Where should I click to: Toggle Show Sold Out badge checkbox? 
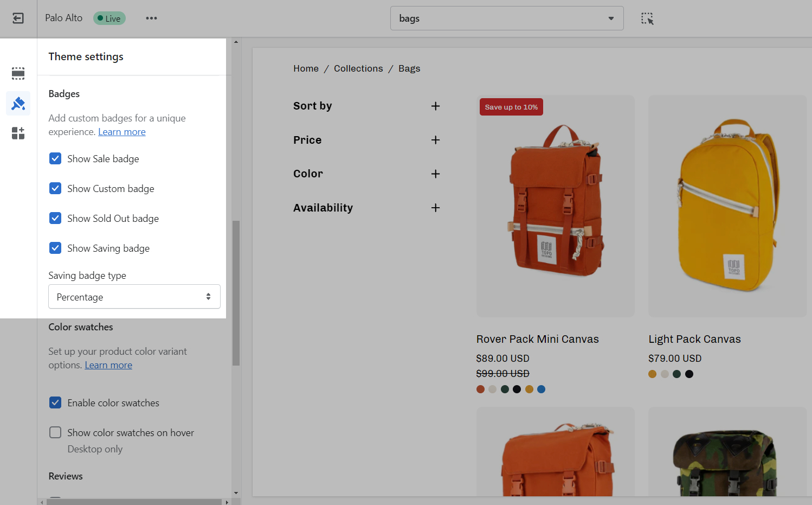point(55,218)
